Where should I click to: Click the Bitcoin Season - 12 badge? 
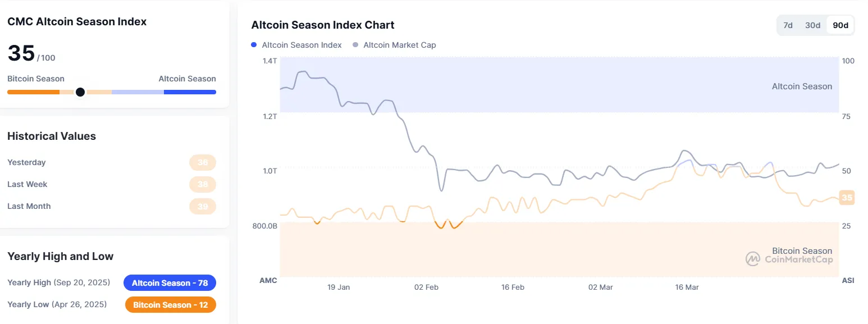coord(170,305)
